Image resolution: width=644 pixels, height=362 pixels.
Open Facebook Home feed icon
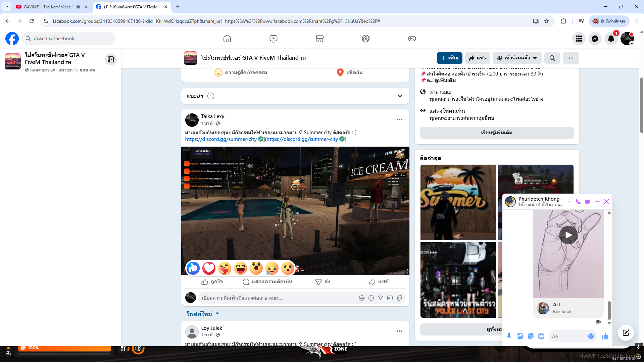[x=227, y=39]
